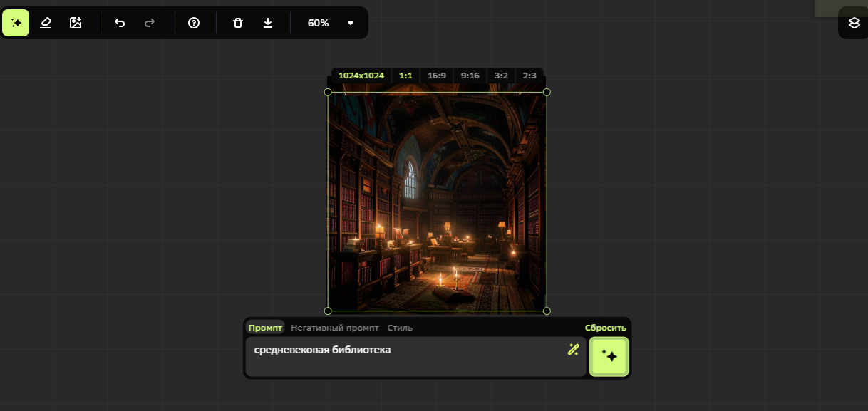Open the 60% zoom dropdown arrow
This screenshot has height=411, width=868.
click(351, 23)
